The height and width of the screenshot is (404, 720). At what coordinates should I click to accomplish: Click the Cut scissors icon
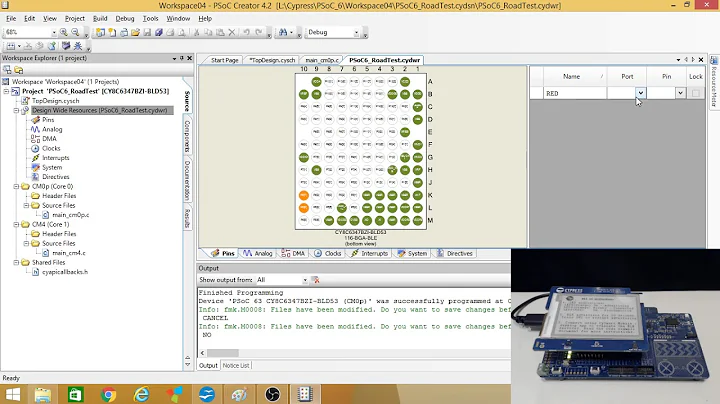tap(197, 32)
